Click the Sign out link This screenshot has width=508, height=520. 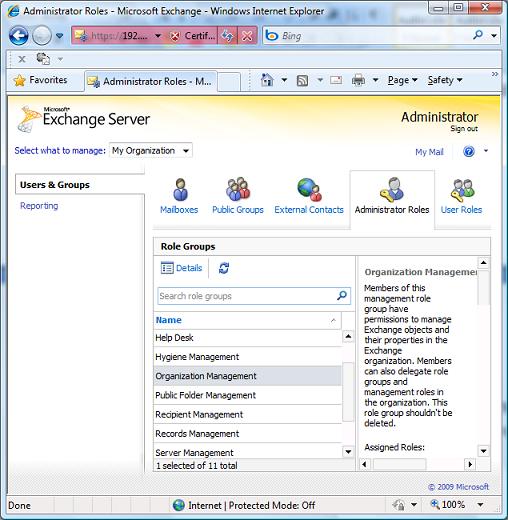click(464, 129)
